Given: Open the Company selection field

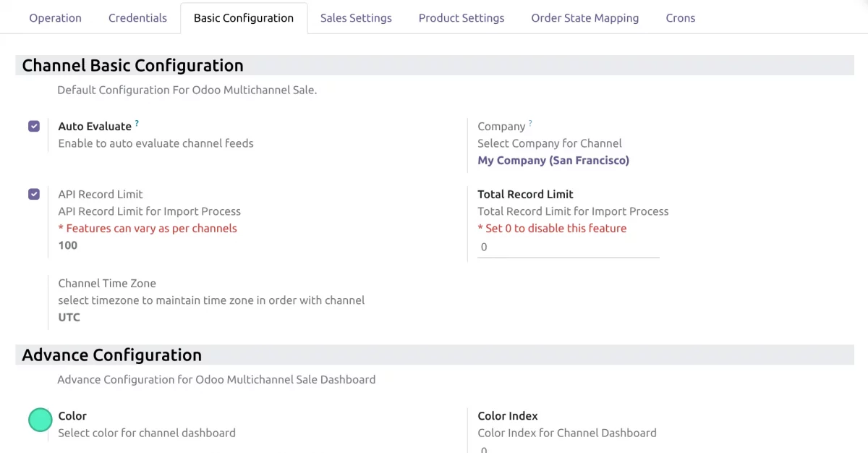Looking at the screenshot, I should 553,161.
